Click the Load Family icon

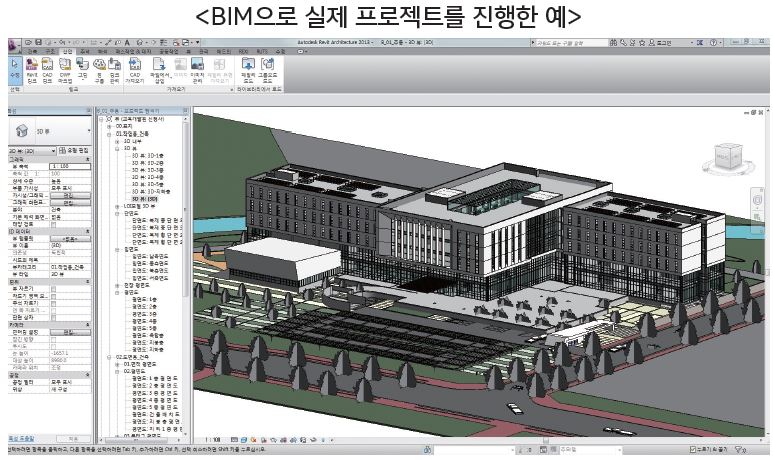coord(247,68)
